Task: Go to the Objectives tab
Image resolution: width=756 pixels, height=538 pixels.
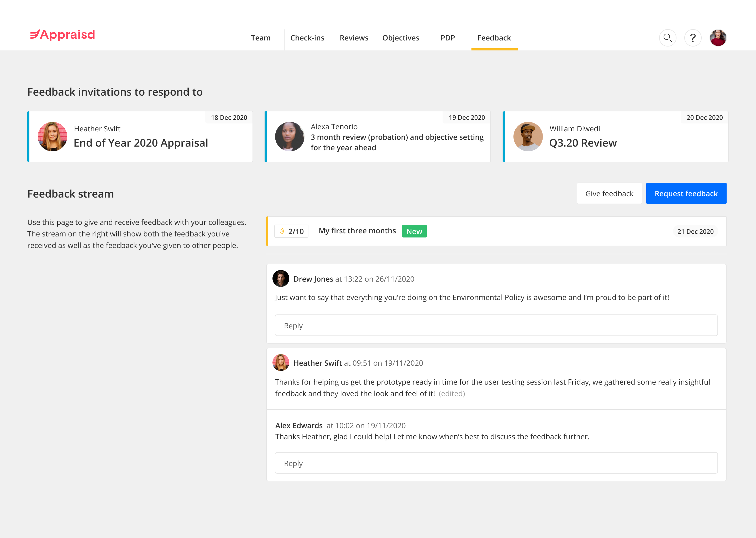Action: click(x=401, y=38)
